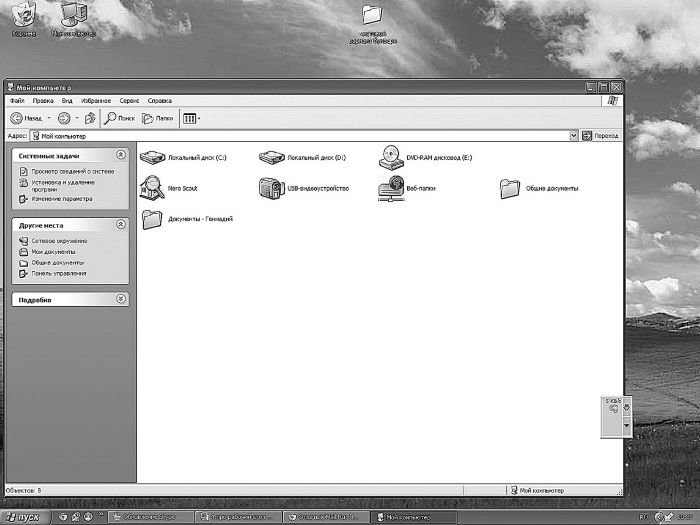Image resolution: width=700 pixels, height=525 pixels.
Task: Open the Веб-папки network icon
Action: tap(390, 187)
